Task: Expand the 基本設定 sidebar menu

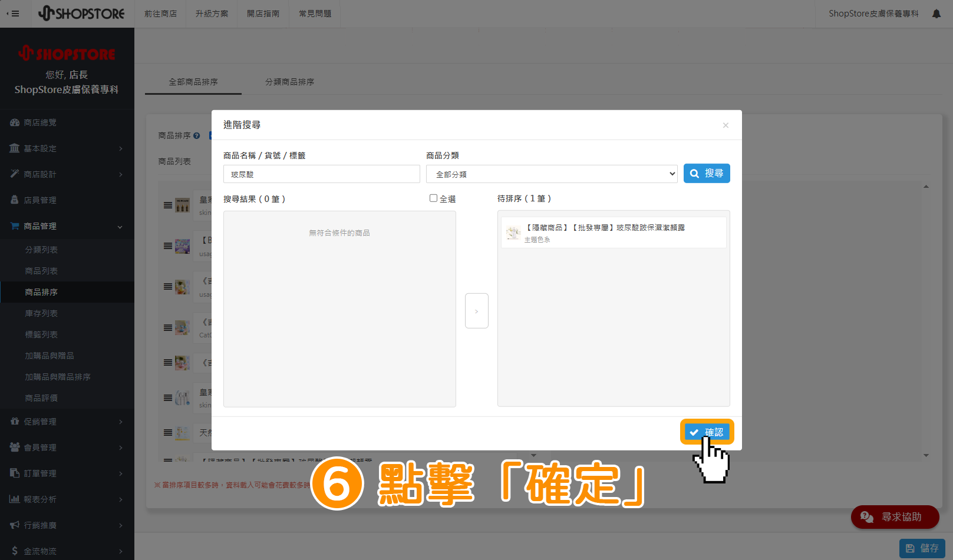Action: (67, 148)
